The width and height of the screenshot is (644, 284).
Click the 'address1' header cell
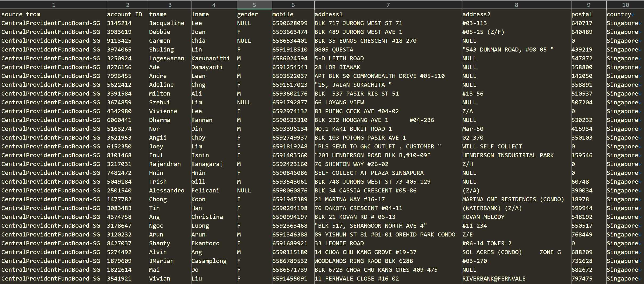click(x=329, y=14)
